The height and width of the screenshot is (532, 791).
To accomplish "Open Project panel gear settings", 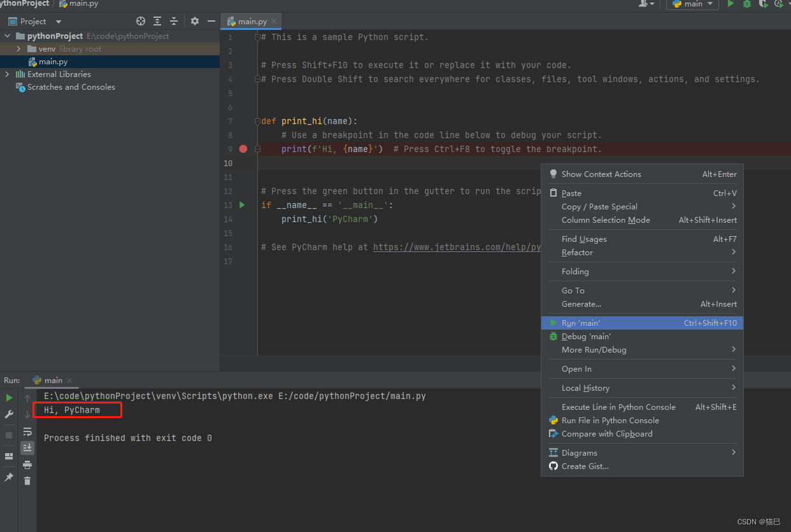I will [195, 21].
